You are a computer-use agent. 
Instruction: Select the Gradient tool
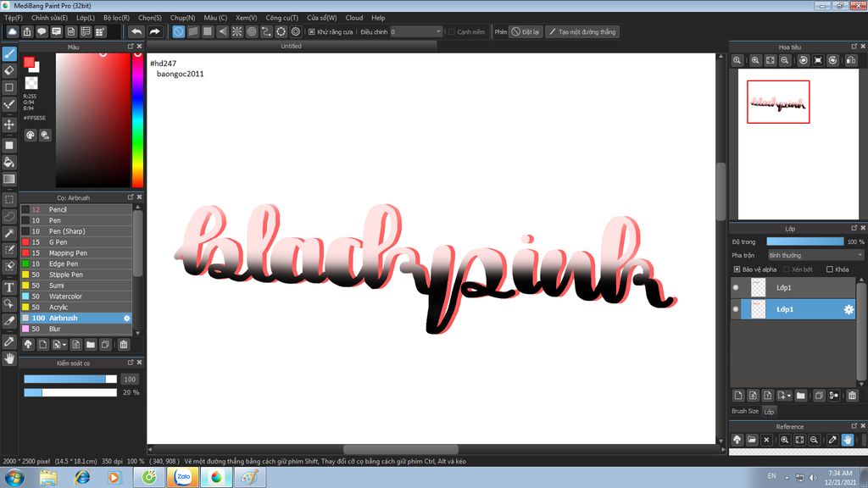[x=8, y=179]
